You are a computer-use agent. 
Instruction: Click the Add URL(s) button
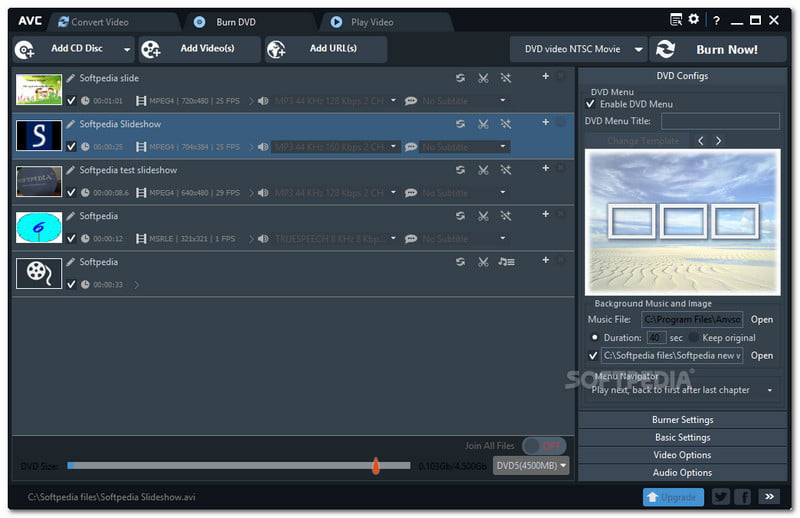324,49
